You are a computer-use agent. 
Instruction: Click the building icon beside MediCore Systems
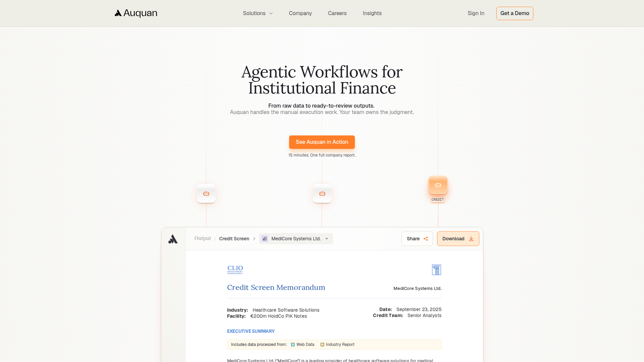tap(265, 239)
